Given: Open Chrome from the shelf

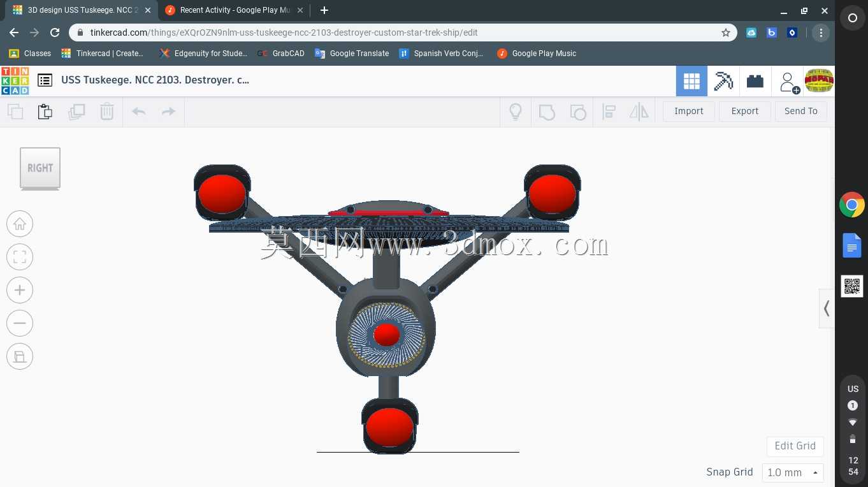Looking at the screenshot, I should point(852,205).
